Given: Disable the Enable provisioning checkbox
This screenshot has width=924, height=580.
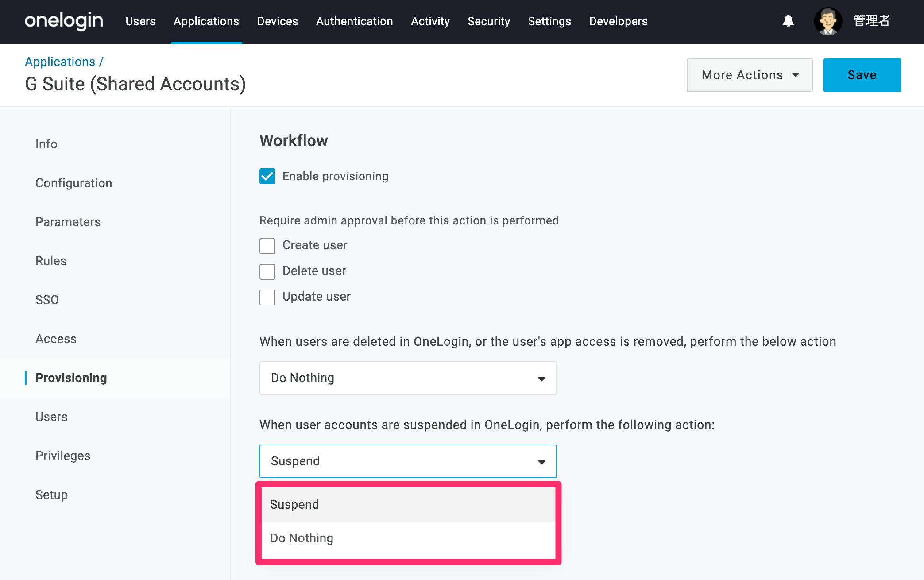Looking at the screenshot, I should 267,176.
